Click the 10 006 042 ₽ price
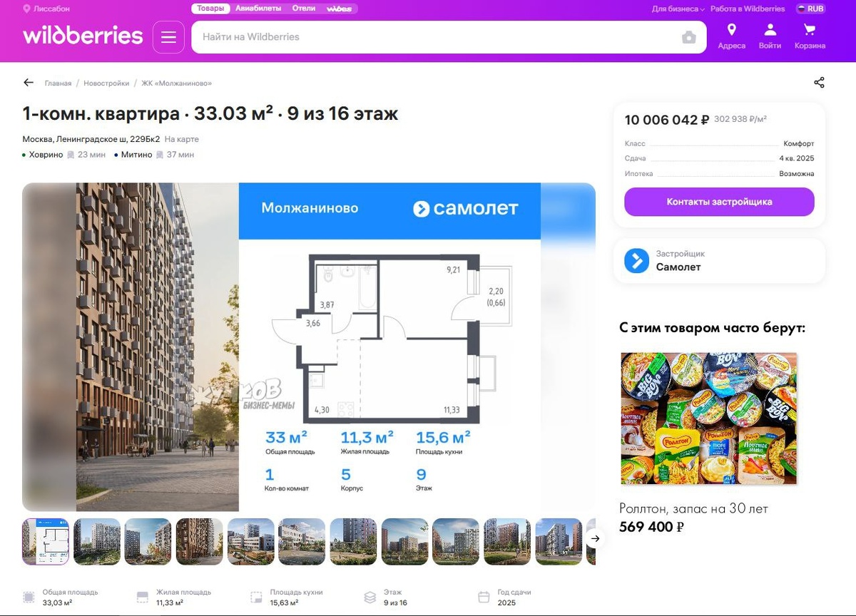 pos(667,120)
